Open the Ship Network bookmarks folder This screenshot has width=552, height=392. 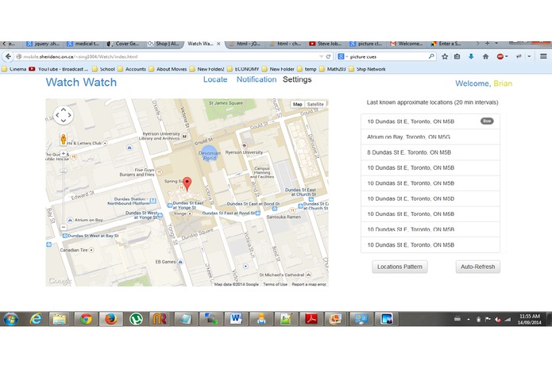[x=367, y=69]
